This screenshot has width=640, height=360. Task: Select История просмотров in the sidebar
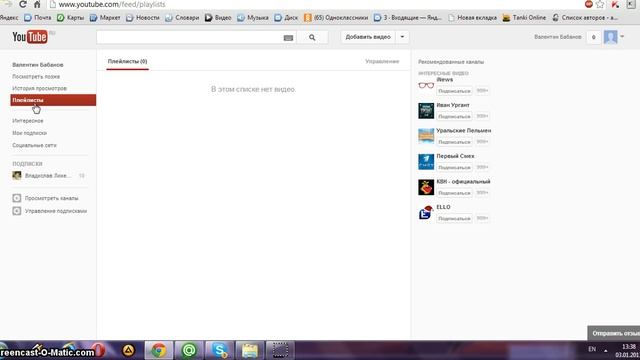tap(39, 88)
